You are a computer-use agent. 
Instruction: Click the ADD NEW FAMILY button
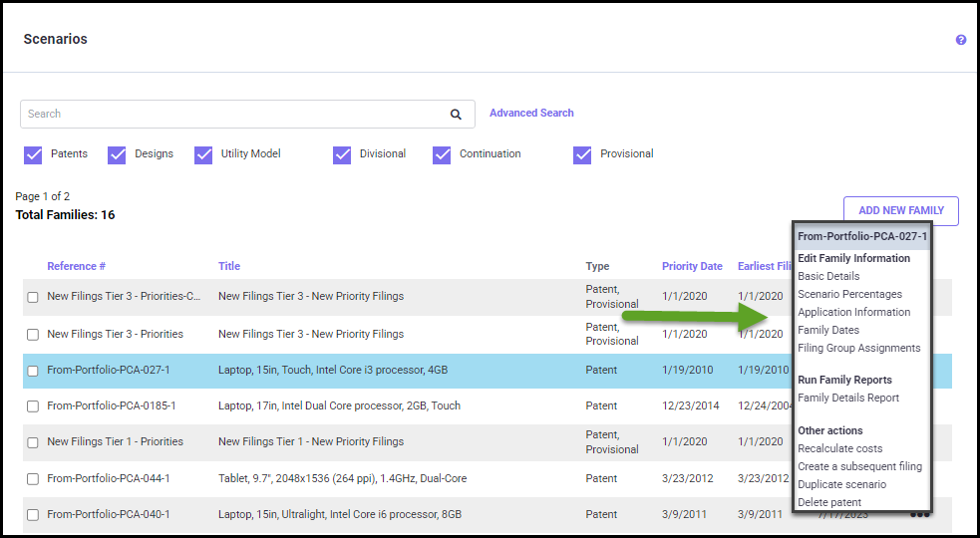tap(900, 211)
